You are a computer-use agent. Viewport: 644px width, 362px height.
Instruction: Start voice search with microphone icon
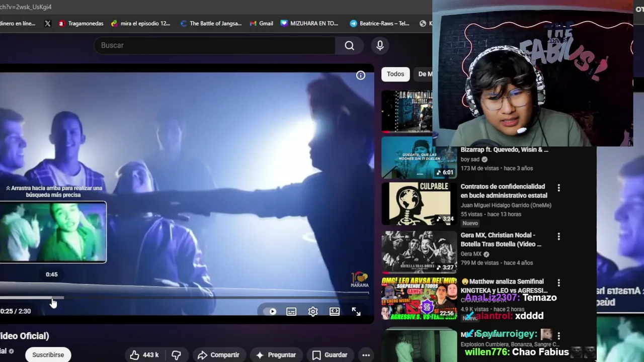pos(380,45)
